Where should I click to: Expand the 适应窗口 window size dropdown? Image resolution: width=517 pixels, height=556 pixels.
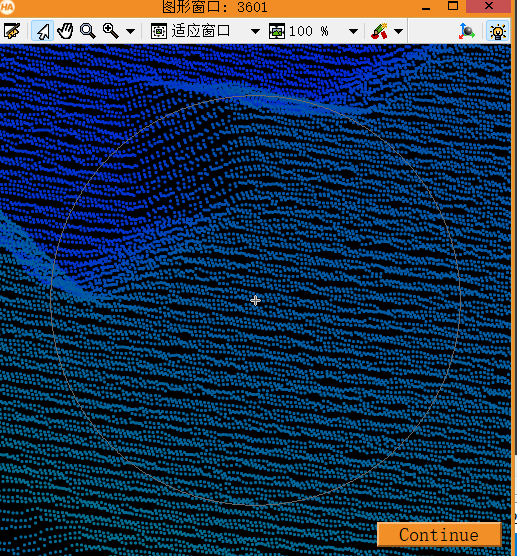[x=255, y=32]
